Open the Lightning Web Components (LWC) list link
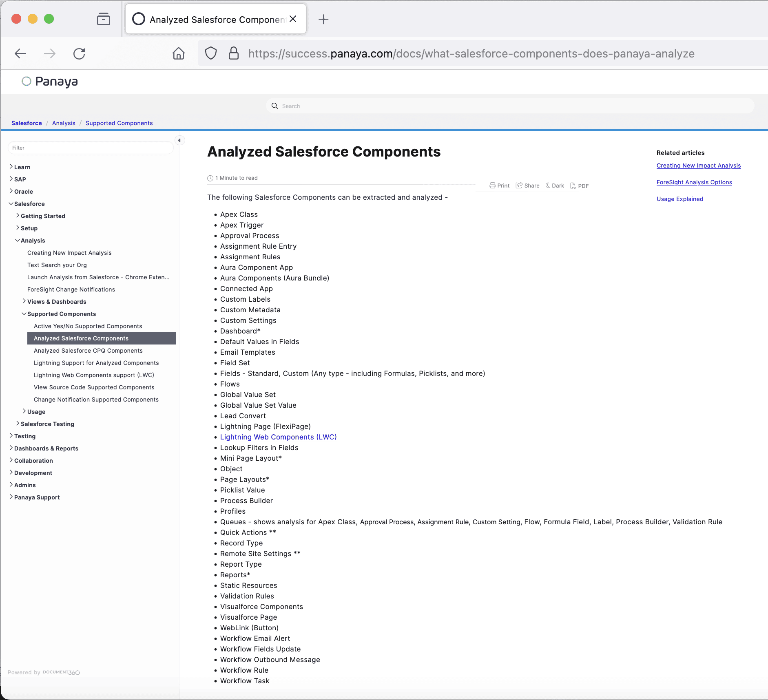 pos(279,437)
